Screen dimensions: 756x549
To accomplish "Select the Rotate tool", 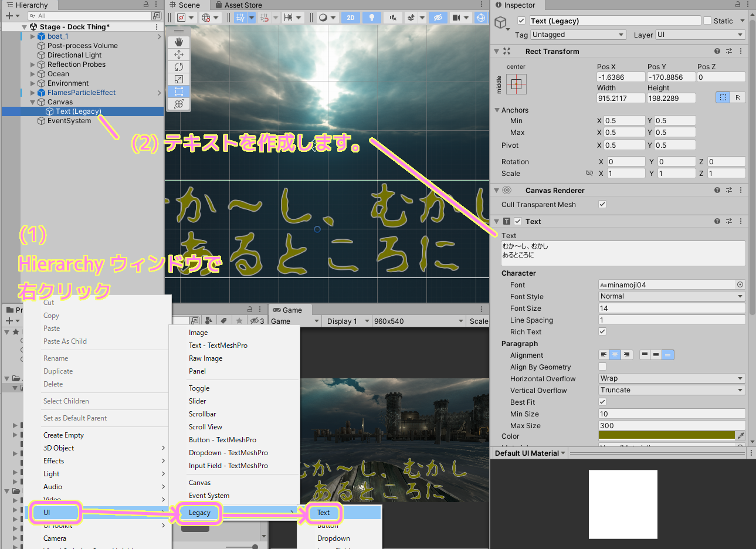I will coord(178,66).
